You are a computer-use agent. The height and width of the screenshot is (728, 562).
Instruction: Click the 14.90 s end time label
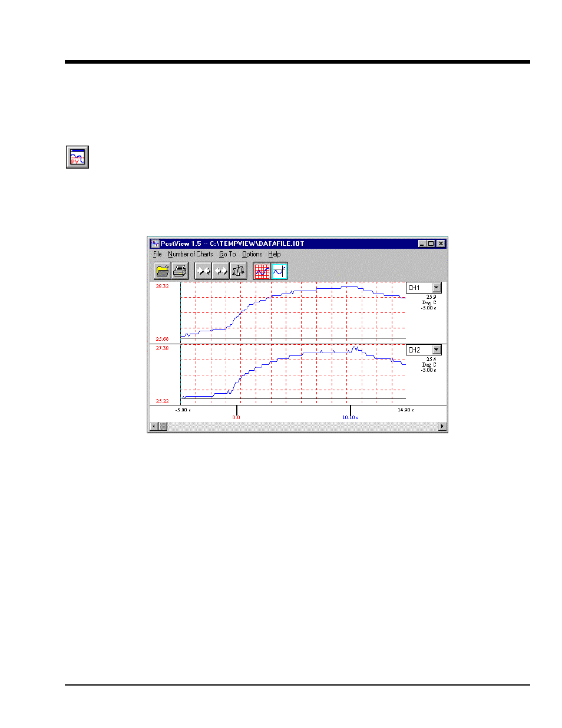point(405,410)
